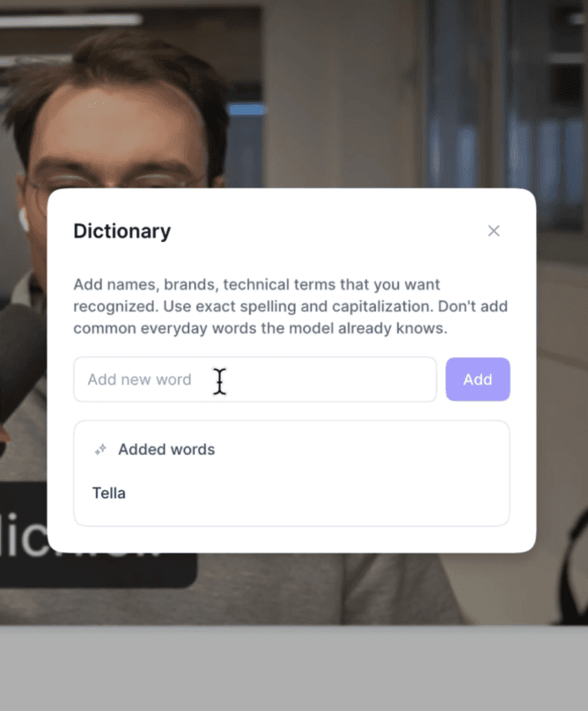This screenshot has height=711, width=588.
Task: Click the sparkle icon beside Added words
Action: coord(100,450)
